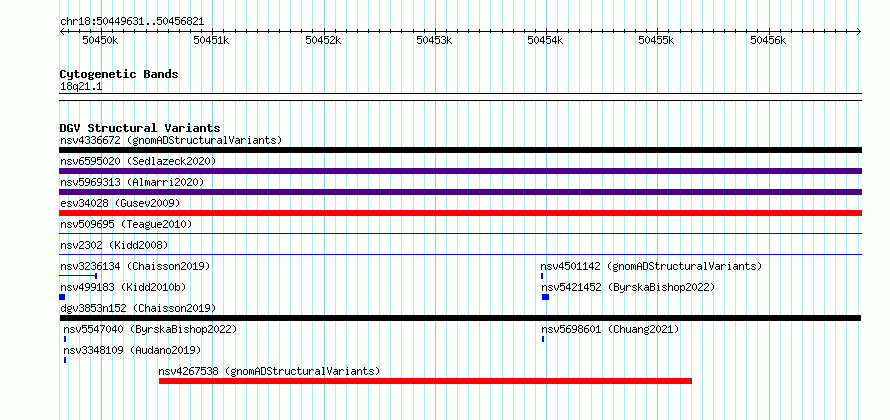Screen dimensions: 890x420
Task: Open the nsv5969313 (Almarri2020) label
Action: tap(132, 182)
